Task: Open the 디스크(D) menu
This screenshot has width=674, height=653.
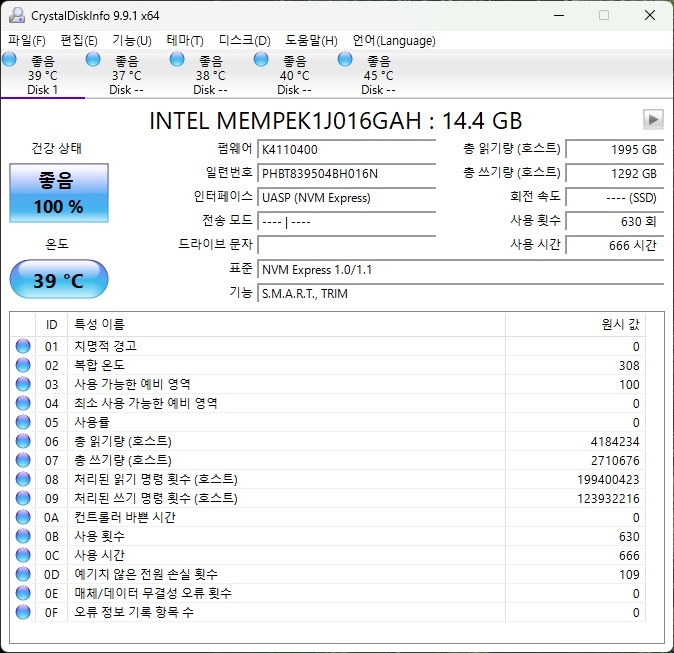Action: point(245,41)
